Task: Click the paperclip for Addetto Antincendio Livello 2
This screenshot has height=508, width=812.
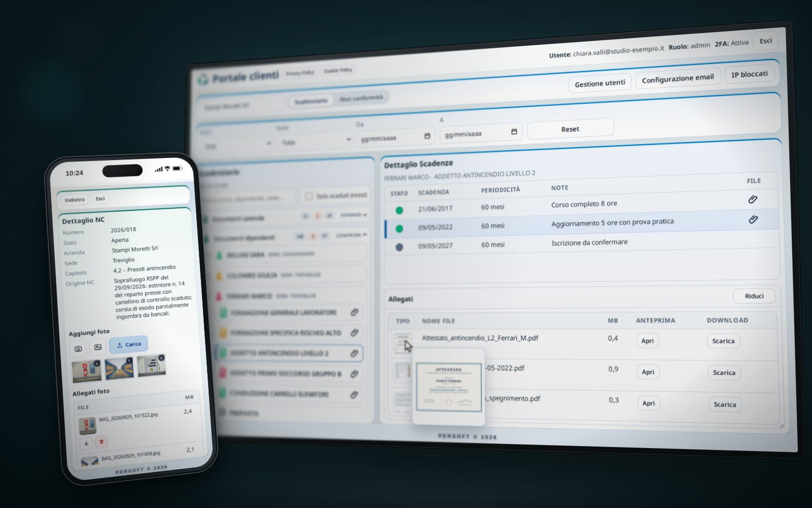Action: [x=354, y=353]
